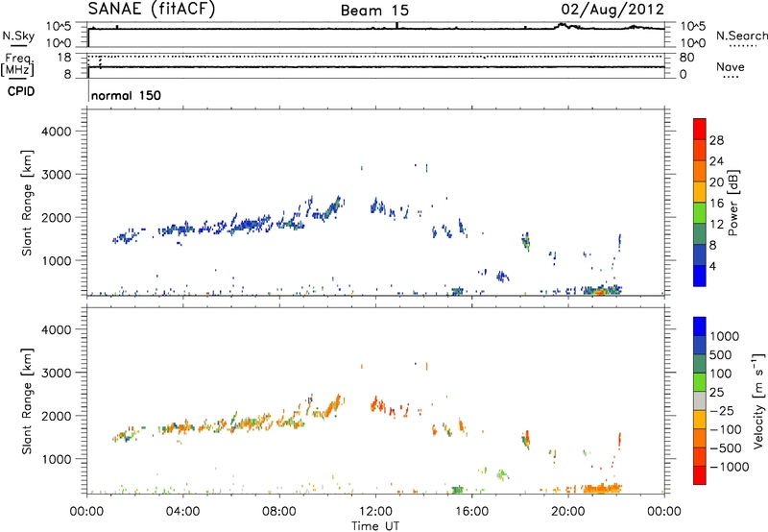Click the '20:00' time axis label
Screen dimensions: 768x532
tap(568, 512)
